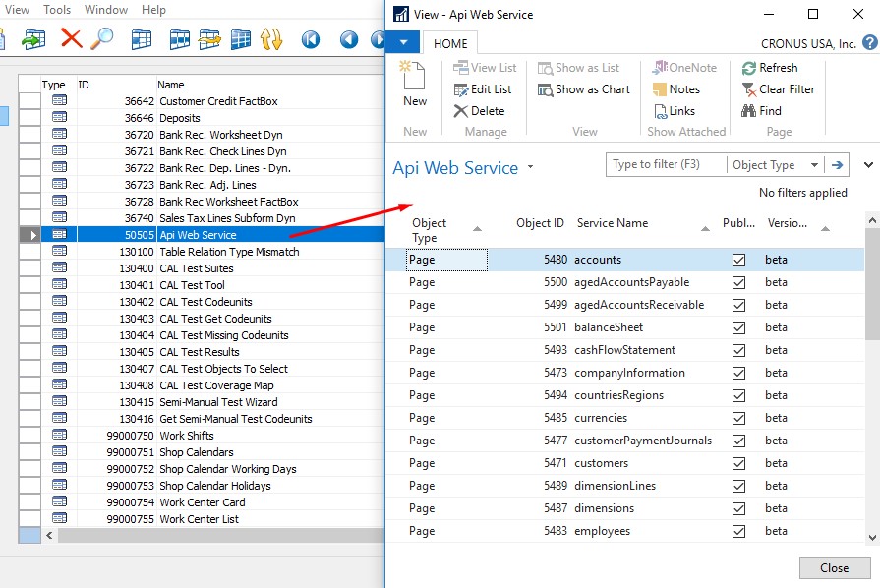Open the View menu in Object Designer
Image resolution: width=880 pixels, height=588 pixels.
17,10
